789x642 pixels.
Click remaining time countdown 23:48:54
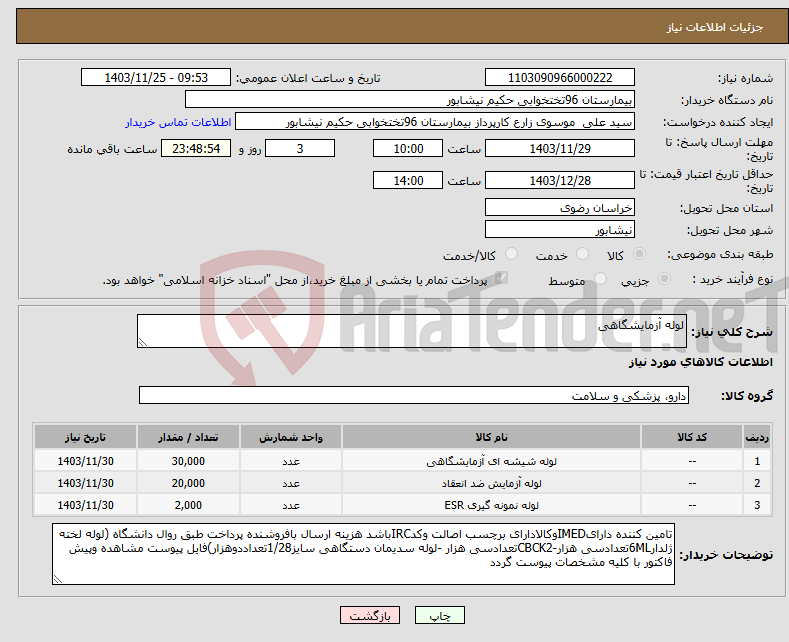point(196,148)
